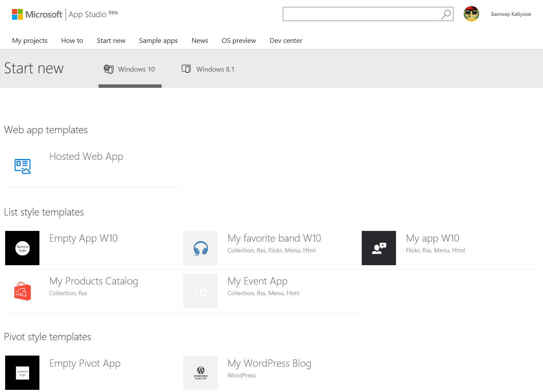The width and height of the screenshot is (543, 392).
Task: Open My projects menu item
Action: click(30, 40)
